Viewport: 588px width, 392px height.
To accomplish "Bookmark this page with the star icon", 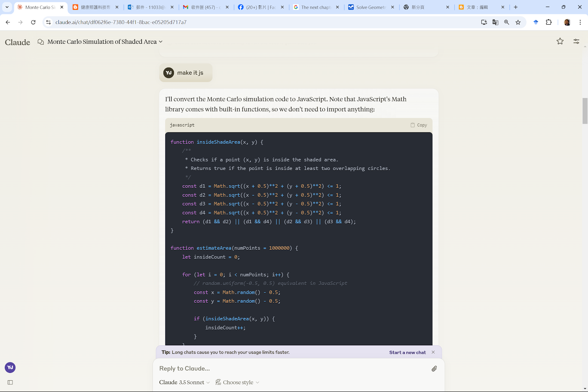I will coord(518,22).
